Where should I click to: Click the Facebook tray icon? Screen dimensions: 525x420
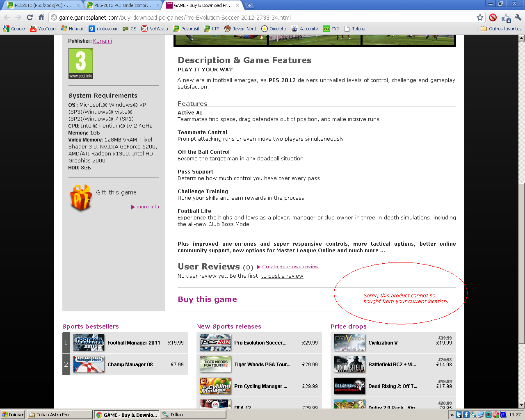(466, 415)
